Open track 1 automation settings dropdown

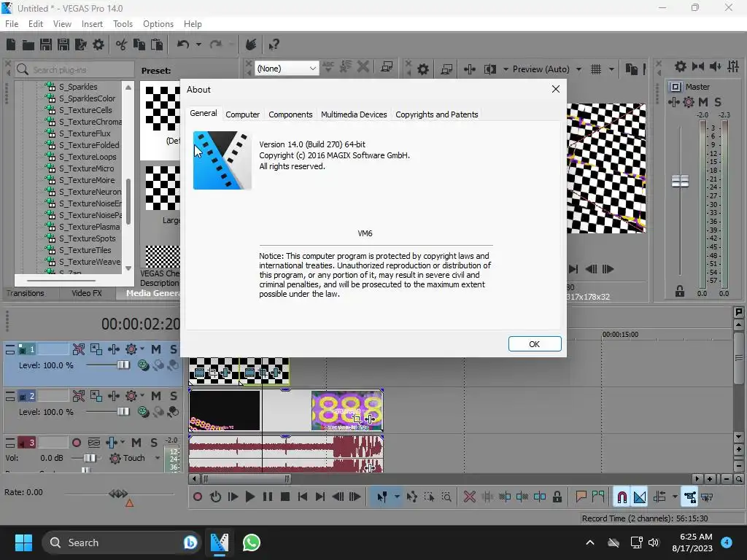tap(142, 349)
